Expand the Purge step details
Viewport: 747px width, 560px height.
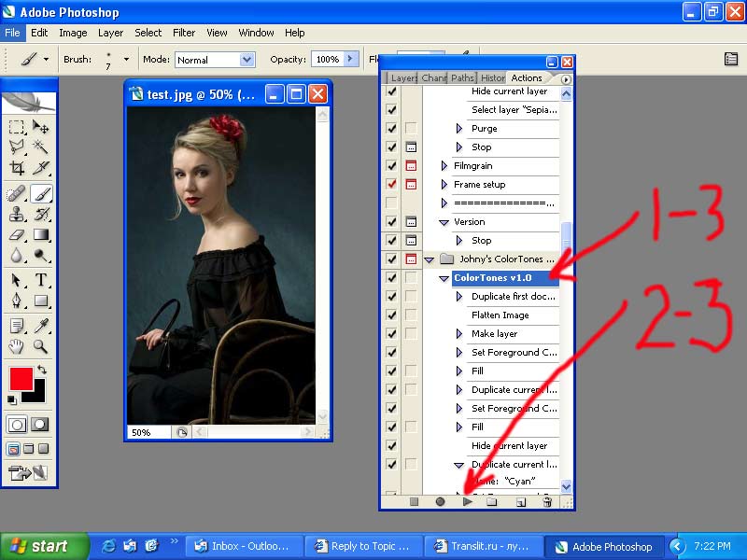pyautogui.click(x=459, y=128)
